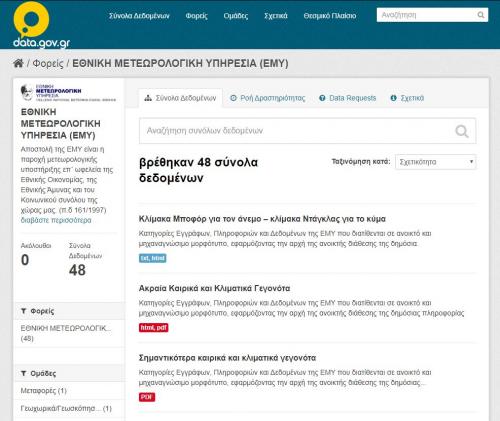Click the διαβάστε περισσότερα link
Image resolution: width=500 pixels, height=421 pixels.
point(56,220)
